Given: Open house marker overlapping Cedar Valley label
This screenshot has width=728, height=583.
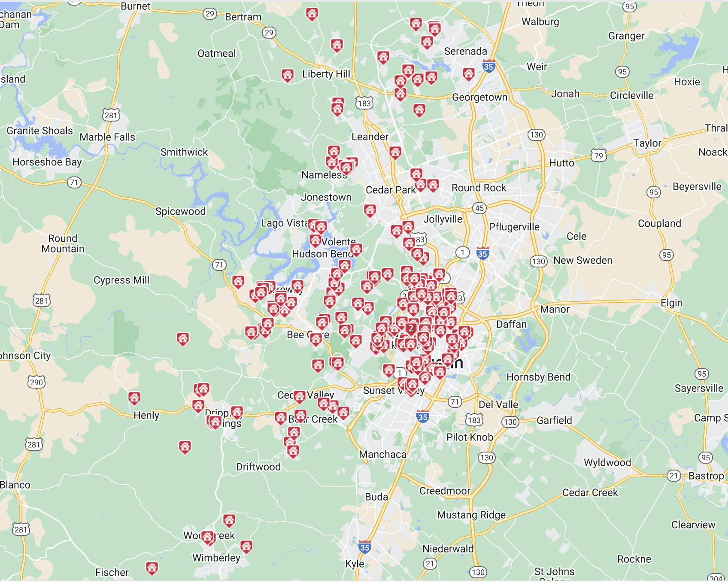Looking at the screenshot, I should coord(300,397).
